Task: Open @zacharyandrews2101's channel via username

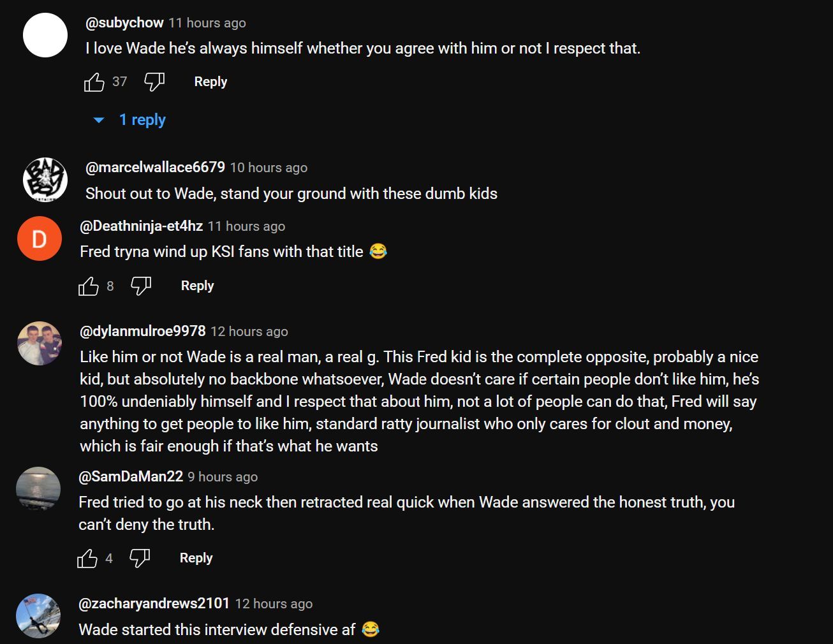Action: click(x=154, y=603)
